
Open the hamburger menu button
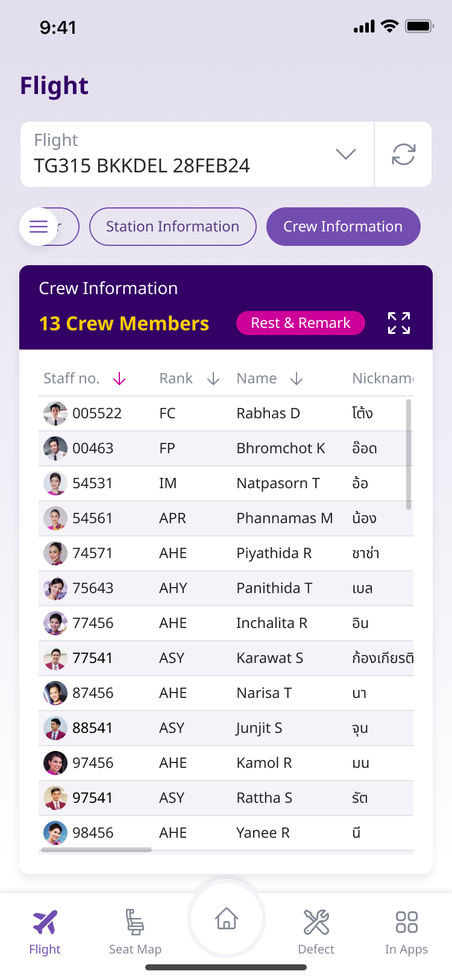click(x=39, y=227)
